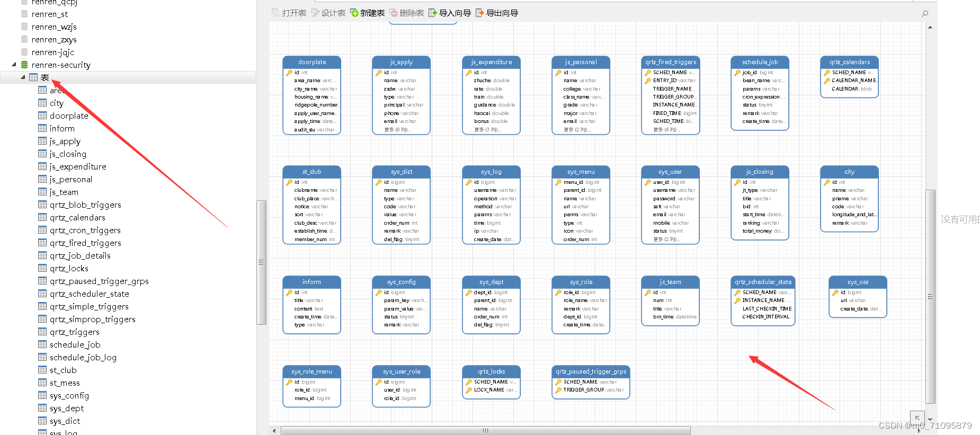Screen dimensions: 980x435
Task: Click the qrtz_simple_triggers table icon
Action: [x=42, y=306]
